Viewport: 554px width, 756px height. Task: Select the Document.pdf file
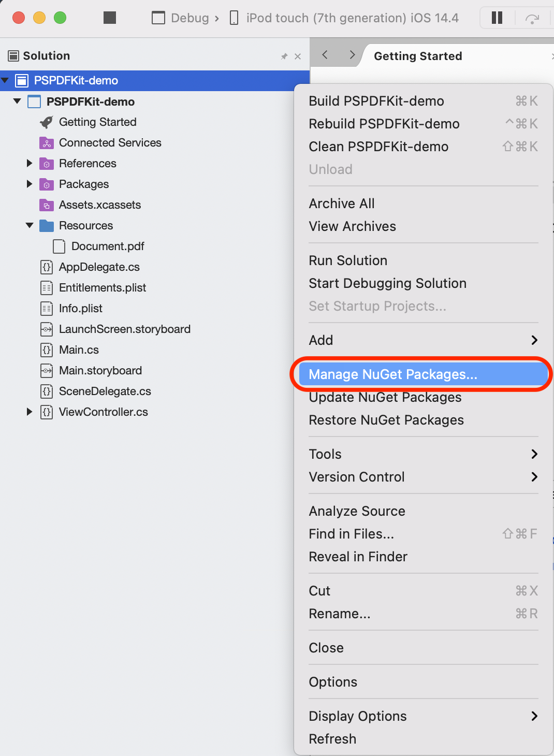pos(108,246)
